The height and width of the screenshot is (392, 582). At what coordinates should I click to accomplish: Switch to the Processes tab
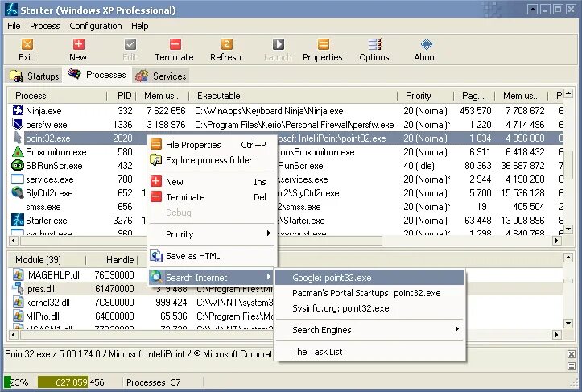[x=97, y=75]
